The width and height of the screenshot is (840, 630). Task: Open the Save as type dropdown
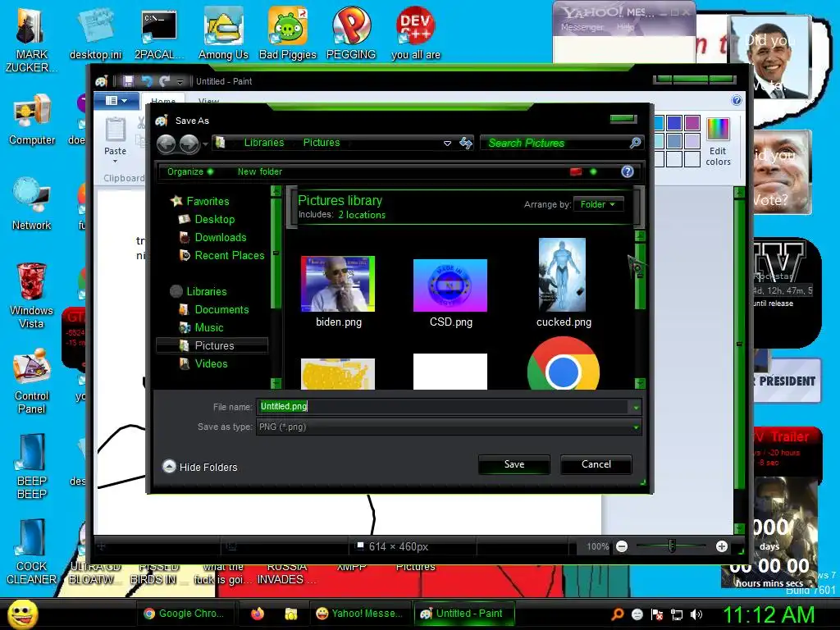(449, 427)
